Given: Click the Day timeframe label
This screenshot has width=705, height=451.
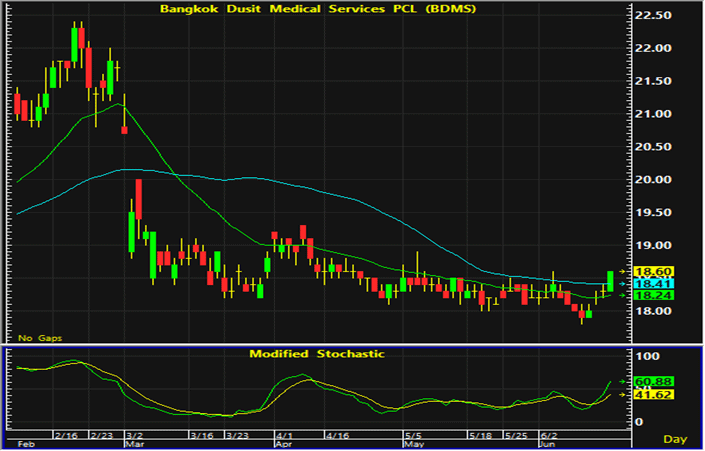Looking at the screenshot, I should (x=675, y=439).
